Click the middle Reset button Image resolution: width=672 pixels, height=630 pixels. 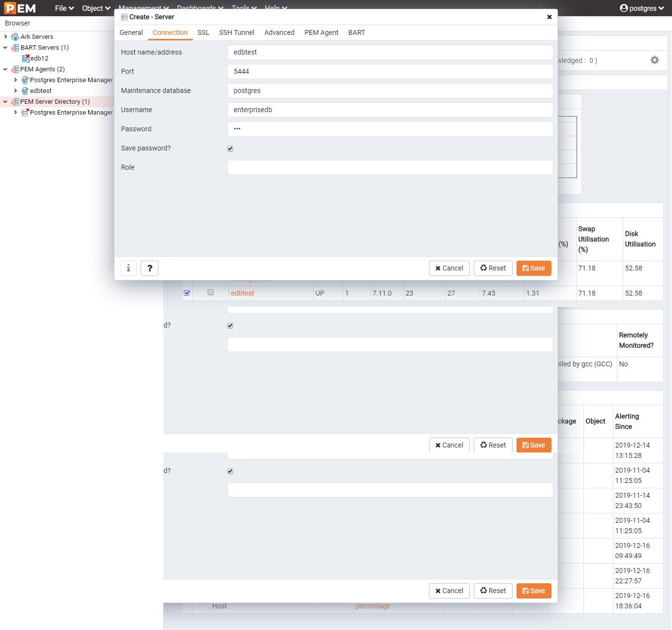coord(493,445)
